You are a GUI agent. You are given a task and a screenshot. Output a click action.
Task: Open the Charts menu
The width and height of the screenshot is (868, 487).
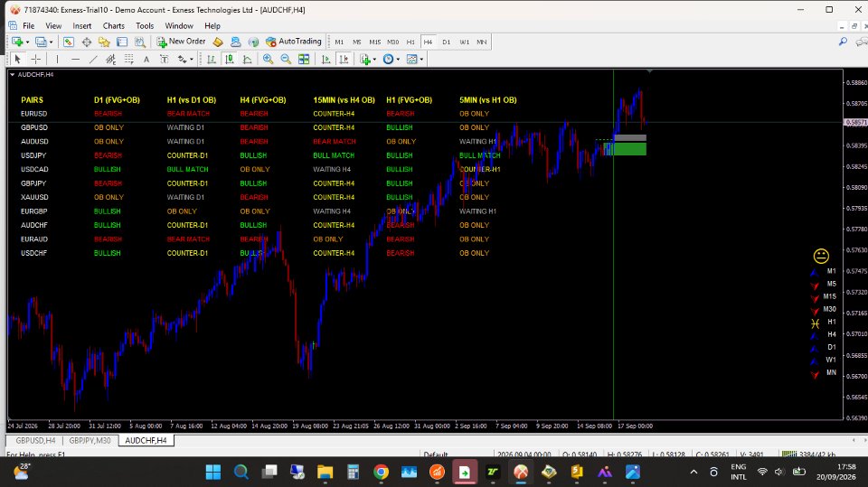[114, 26]
